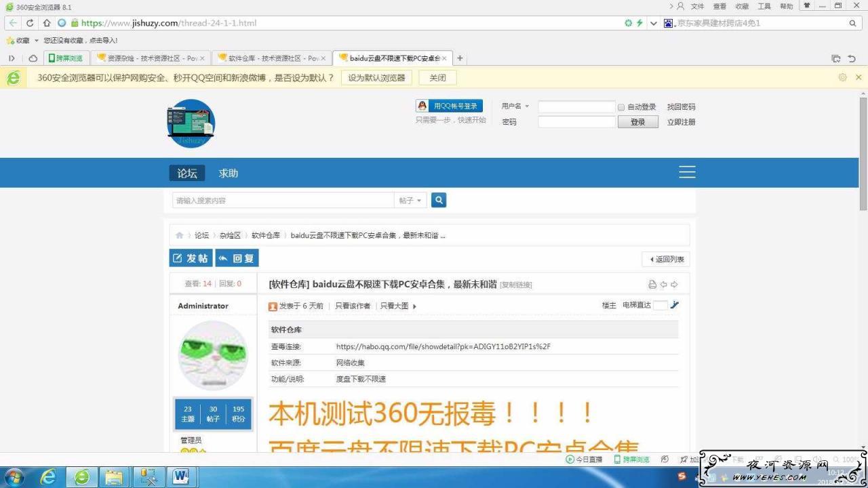Select the 跨屏浏览 tab

tap(66, 58)
